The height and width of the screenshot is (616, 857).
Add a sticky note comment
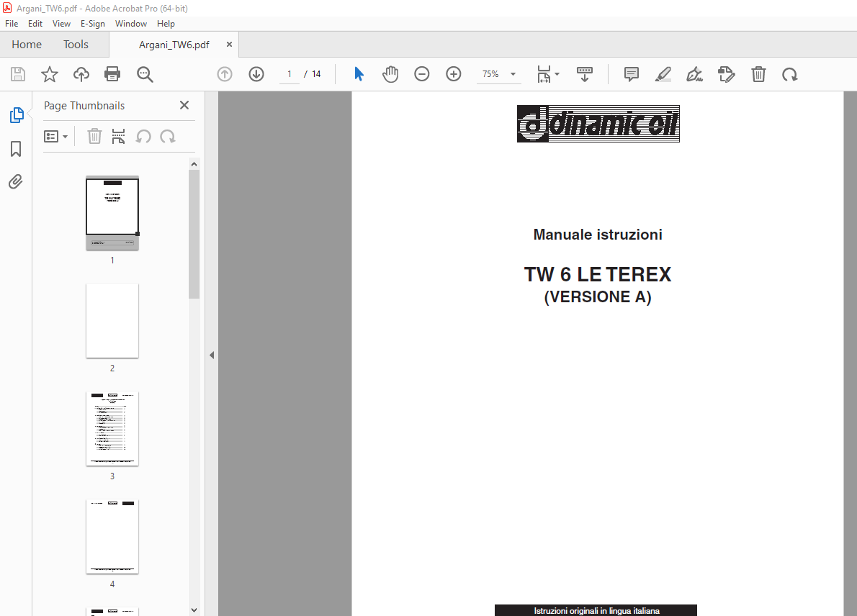click(x=632, y=74)
